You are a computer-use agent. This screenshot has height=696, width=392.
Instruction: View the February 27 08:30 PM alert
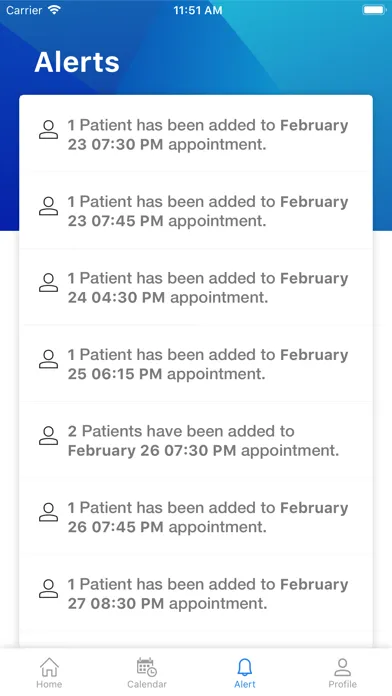pyautogui.click(x=196, y=593)
